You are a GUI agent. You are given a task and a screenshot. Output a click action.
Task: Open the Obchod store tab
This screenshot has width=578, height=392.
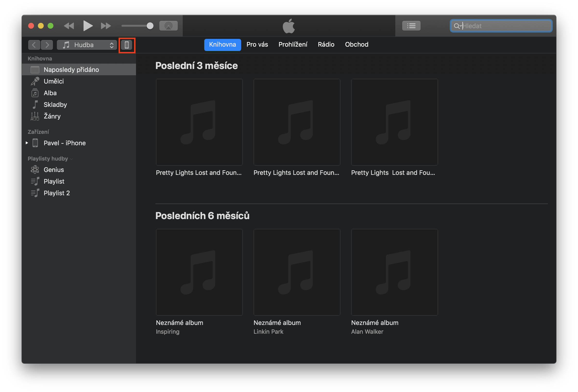coord(357,44)
